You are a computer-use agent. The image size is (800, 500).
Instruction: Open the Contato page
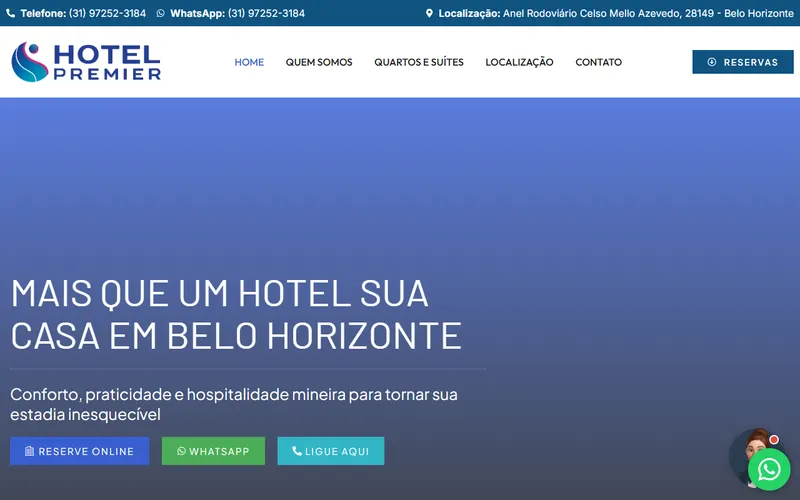coord(598,62)
